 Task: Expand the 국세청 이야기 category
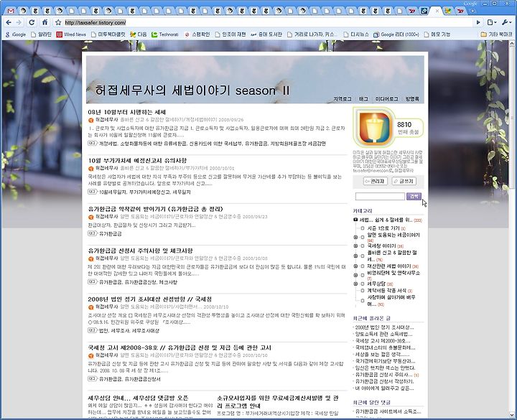[355, 246]
